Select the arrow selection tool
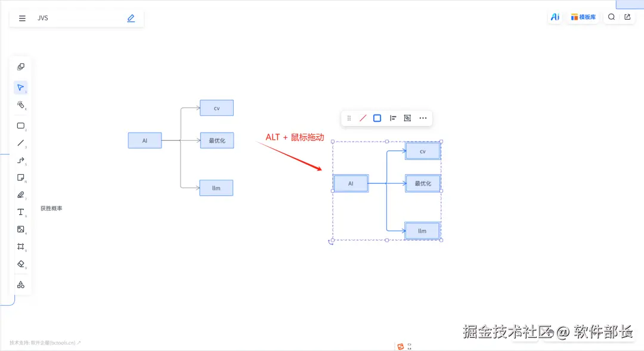Screen dimensions: 644x351 click(20, 88)
